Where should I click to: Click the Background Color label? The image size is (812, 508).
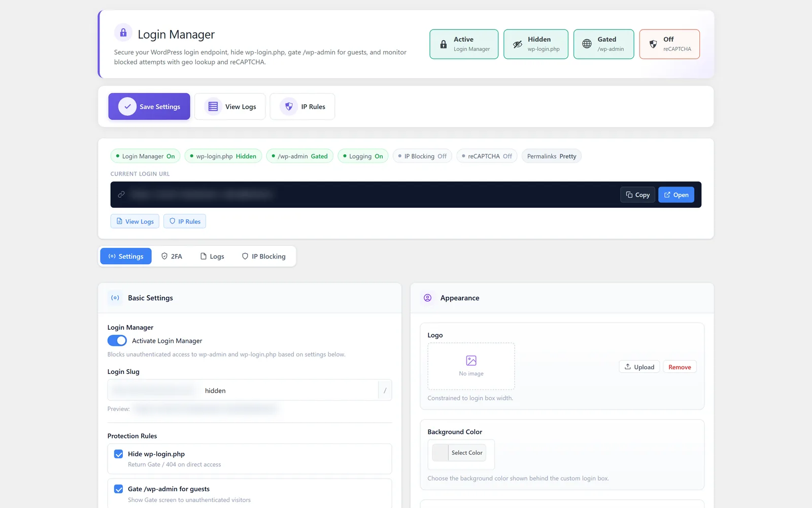455,432
